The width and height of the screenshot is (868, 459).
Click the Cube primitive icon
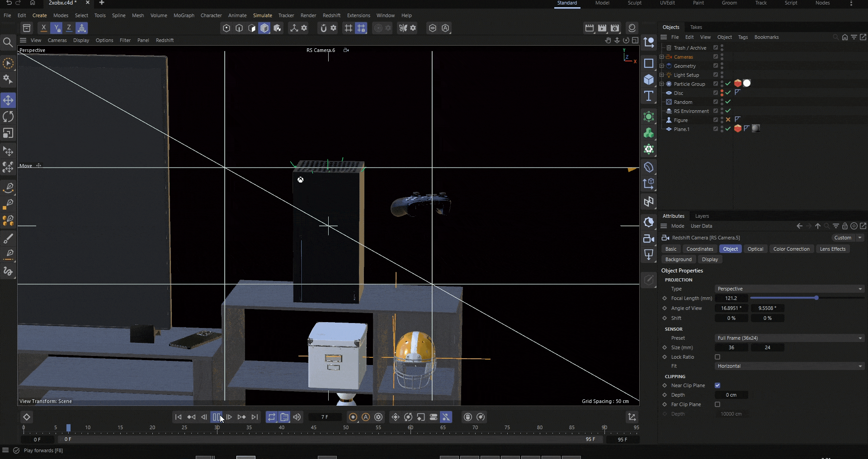click(649, 80)
